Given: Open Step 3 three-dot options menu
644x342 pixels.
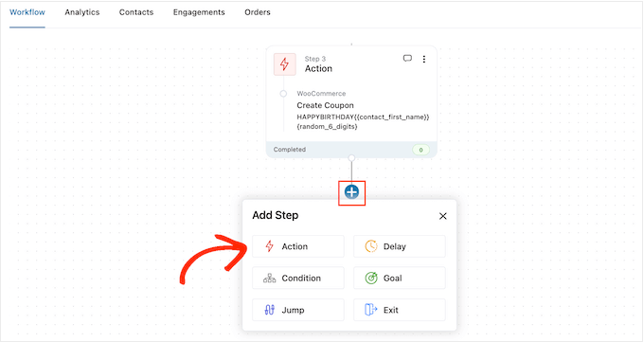Looking at the screenshot, I should coord(424,59).
